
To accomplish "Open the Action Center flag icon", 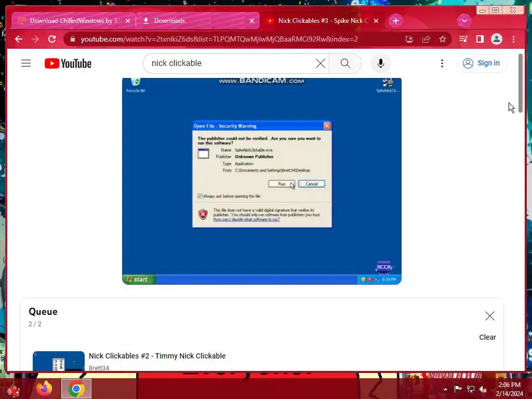I will pos(458,389).
